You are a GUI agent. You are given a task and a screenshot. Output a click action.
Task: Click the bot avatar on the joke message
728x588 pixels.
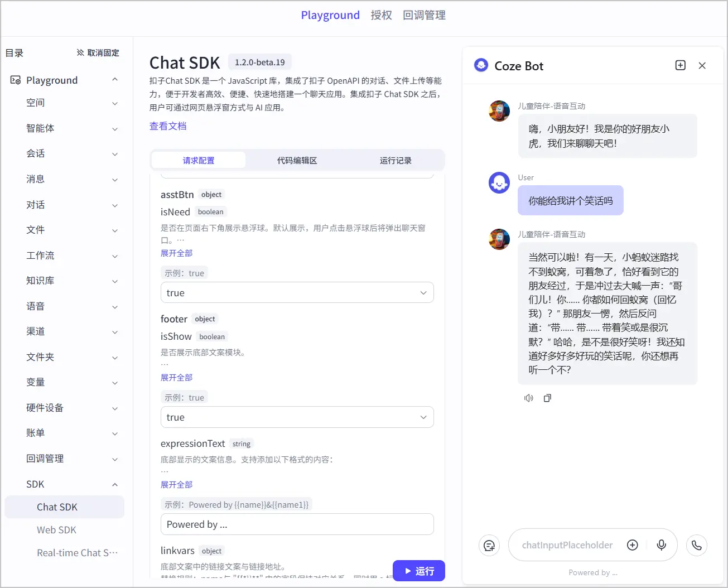499,239
